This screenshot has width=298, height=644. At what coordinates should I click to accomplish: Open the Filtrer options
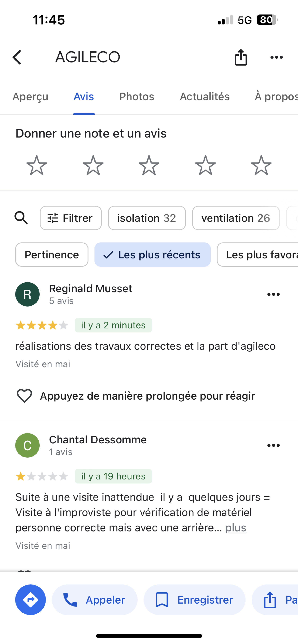71,218
